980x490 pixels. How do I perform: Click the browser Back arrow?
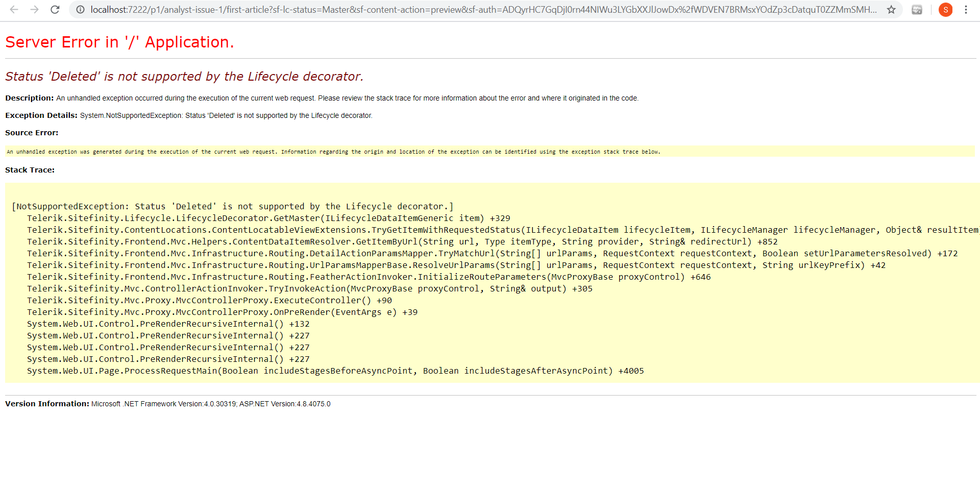(x=14, y=10)
